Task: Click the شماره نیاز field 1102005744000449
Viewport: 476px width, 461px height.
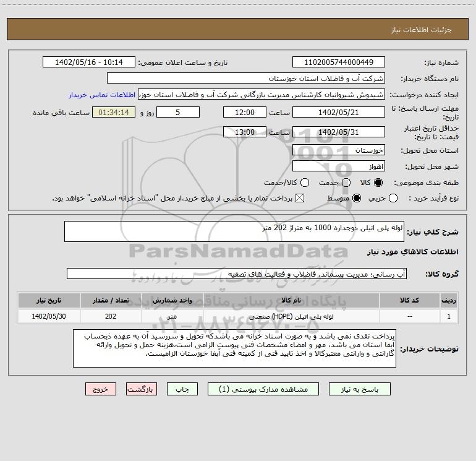Action: tap(339, 62)
